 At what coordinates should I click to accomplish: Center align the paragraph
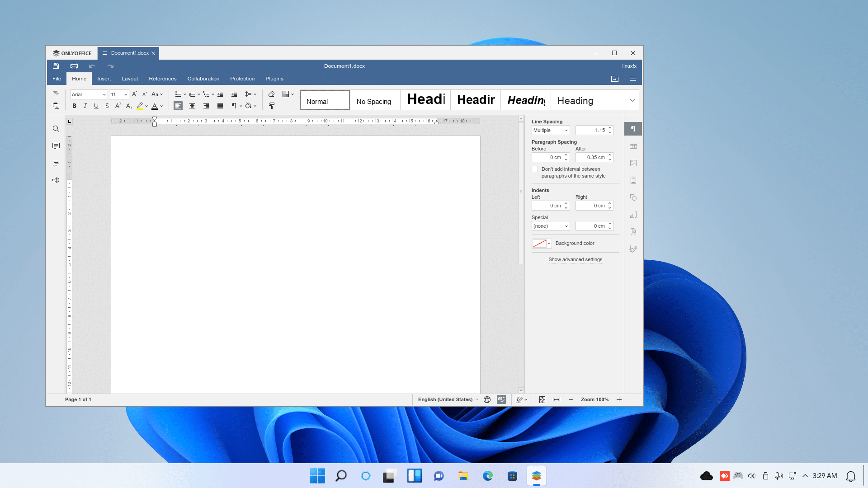[192, 106]
